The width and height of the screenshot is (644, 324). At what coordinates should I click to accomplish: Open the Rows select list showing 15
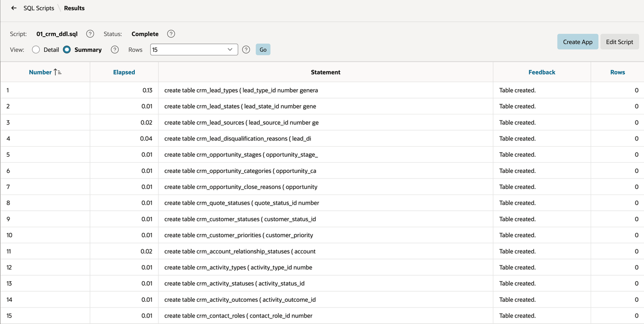pyautogui.click(x=194, y=49)
